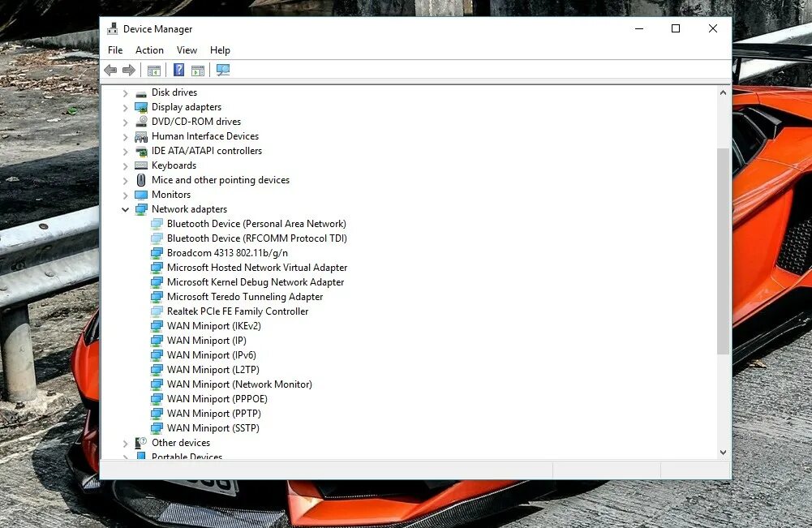Click icon beside Microsoft Teredo Tunneling Adapter
812x528 pixels.
click(x=157, y=297)
